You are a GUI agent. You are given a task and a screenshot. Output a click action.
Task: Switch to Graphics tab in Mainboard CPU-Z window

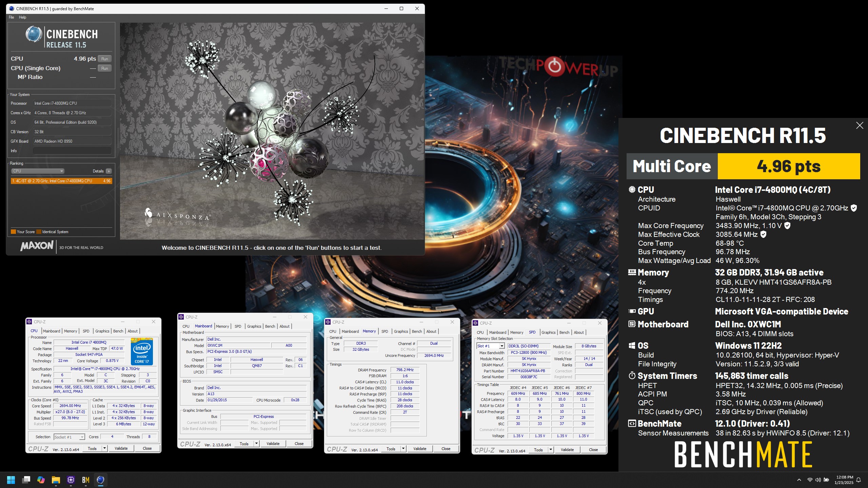click(x=254, y=326)
